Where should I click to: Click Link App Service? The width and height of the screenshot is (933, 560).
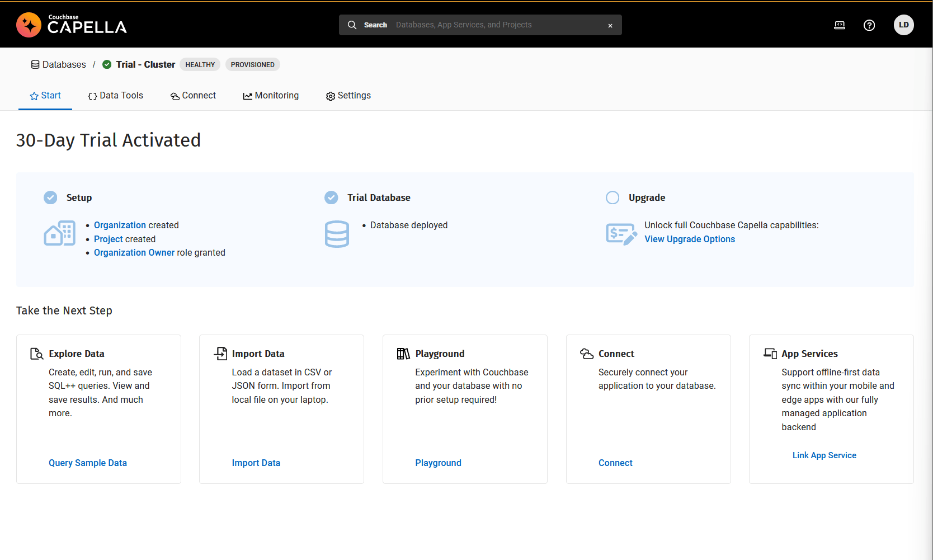[x=824, y=455]
